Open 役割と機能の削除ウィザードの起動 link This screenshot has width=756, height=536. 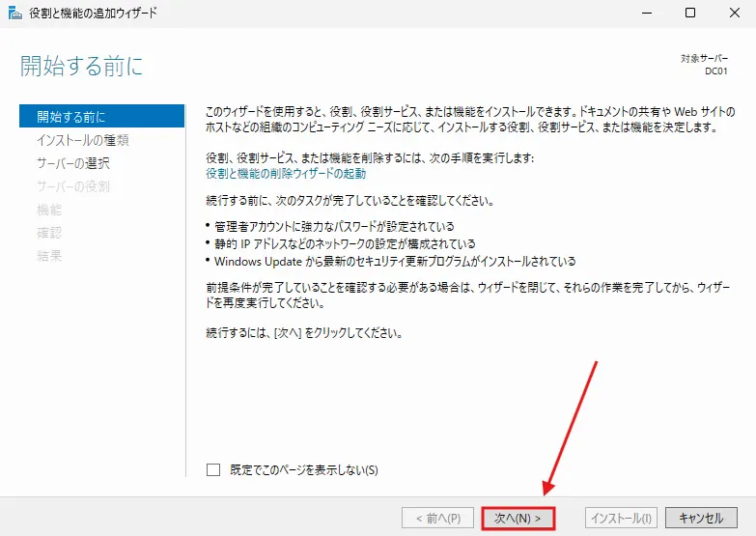tap(286, 173)
